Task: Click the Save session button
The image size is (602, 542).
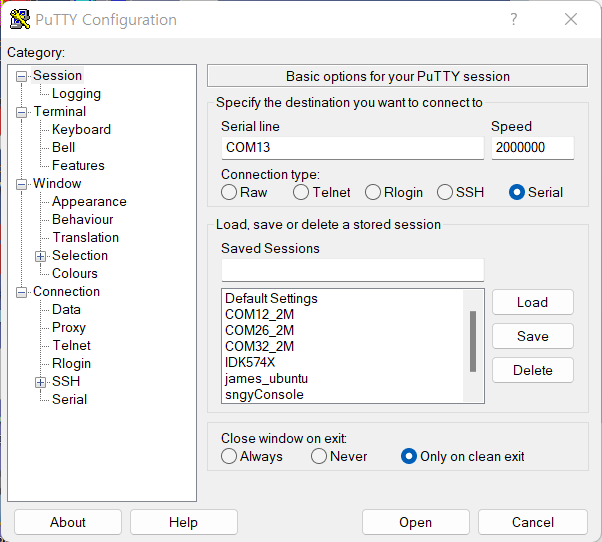Action: 533,336
